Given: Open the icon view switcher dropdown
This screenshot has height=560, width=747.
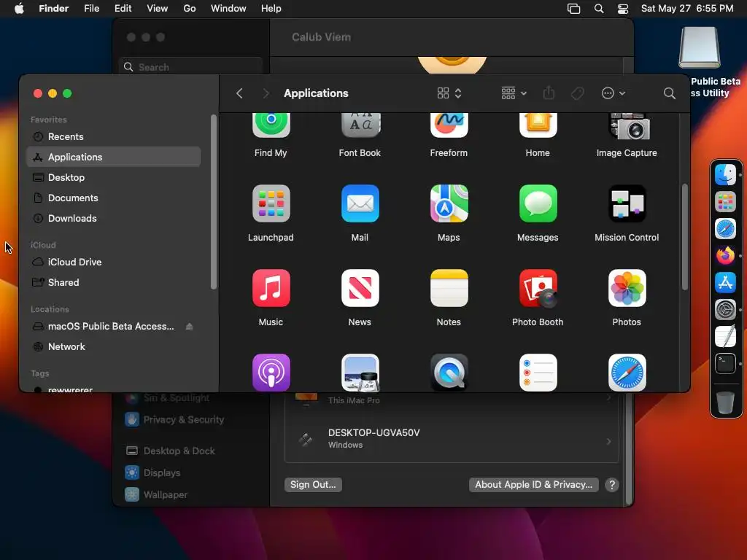Looking at the screenshot, I should tap(449, 93).
